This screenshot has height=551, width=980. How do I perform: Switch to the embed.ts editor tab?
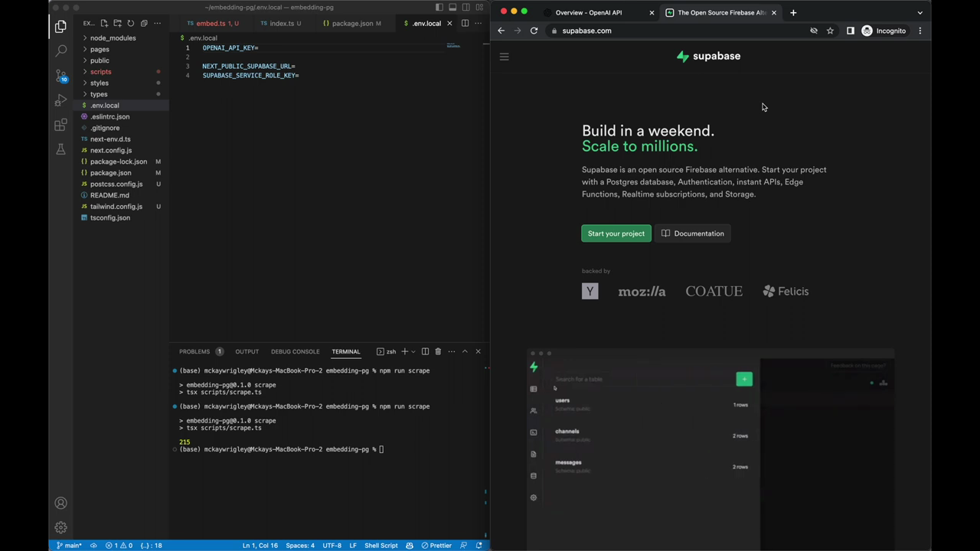coord(213,23)
